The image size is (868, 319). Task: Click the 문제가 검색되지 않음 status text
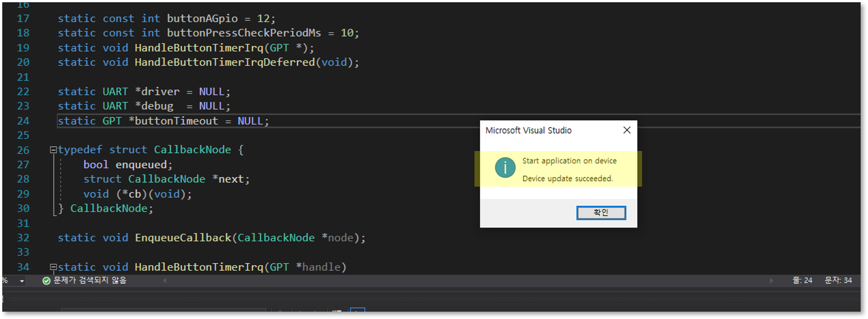(90, 281)
